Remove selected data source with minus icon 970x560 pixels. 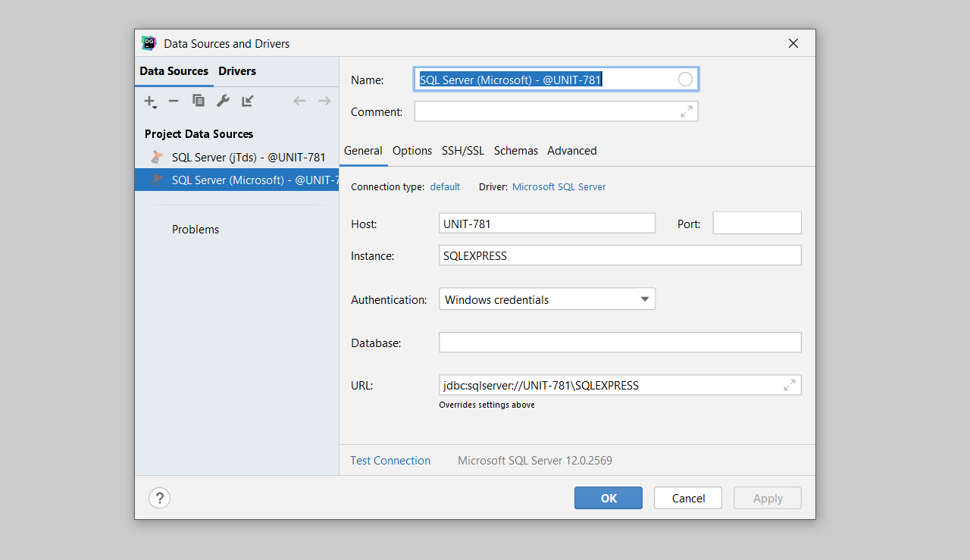(x=174, y=101)
